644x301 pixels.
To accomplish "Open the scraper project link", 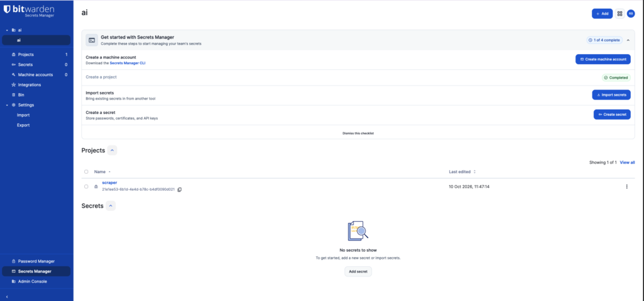I will point(109,183).
